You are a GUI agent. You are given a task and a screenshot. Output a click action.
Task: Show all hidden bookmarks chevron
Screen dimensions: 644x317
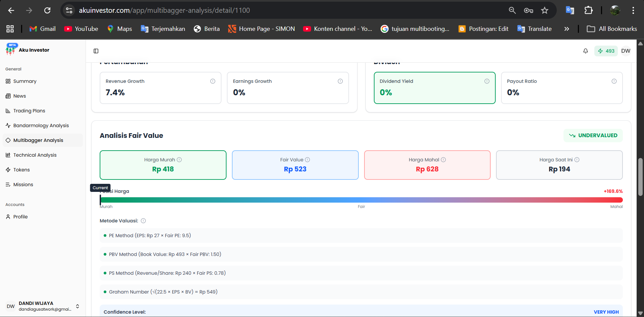566,29
